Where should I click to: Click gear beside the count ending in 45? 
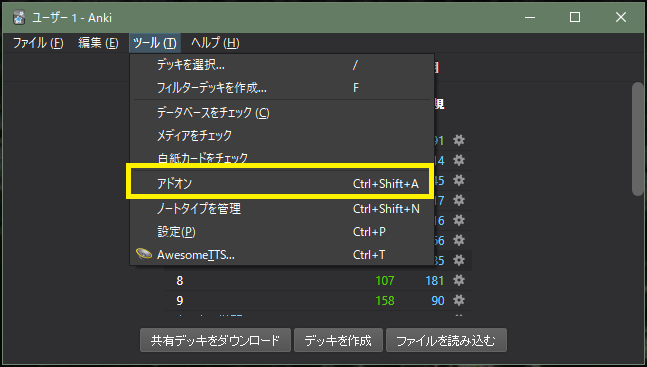tap(459, 180)
